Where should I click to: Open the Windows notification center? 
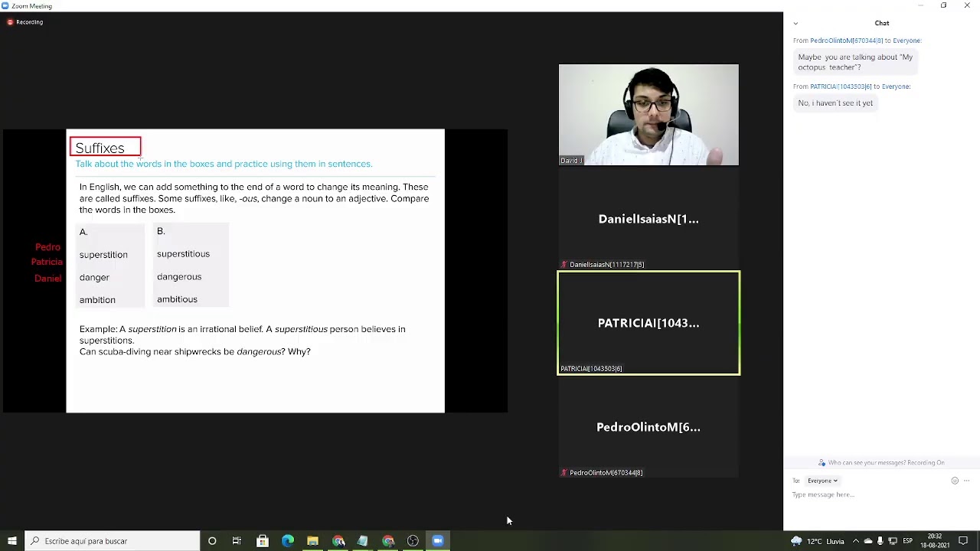(963, 541)
